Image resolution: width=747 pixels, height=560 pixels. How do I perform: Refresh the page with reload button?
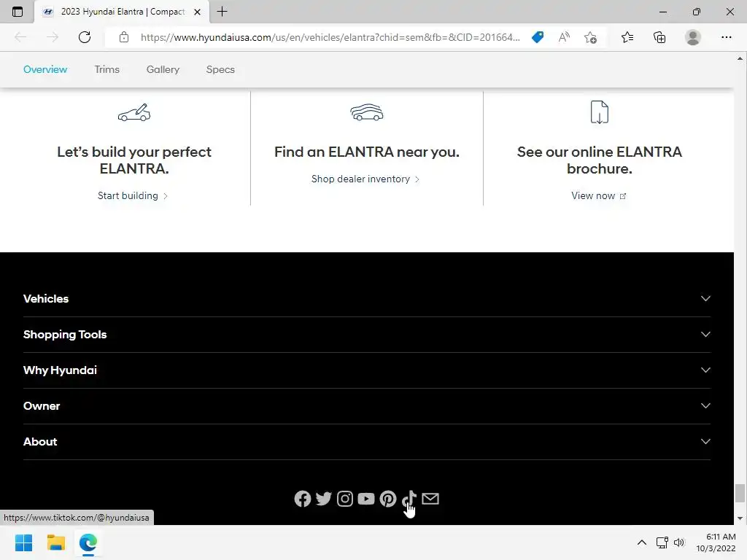[85, 37]
